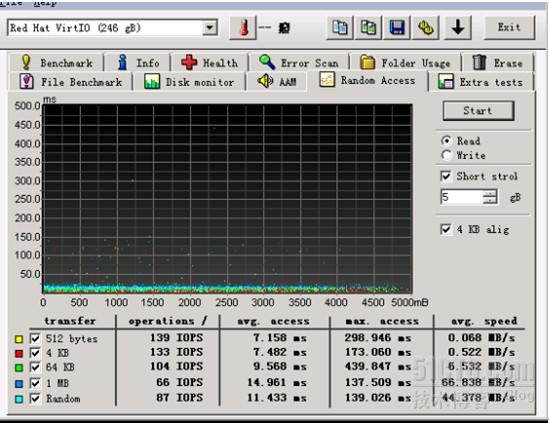The height and width of the screenshot is (423, 549).
Task: Click the yellow 512 bytes color swatch
Action: [x=19, y=339]
